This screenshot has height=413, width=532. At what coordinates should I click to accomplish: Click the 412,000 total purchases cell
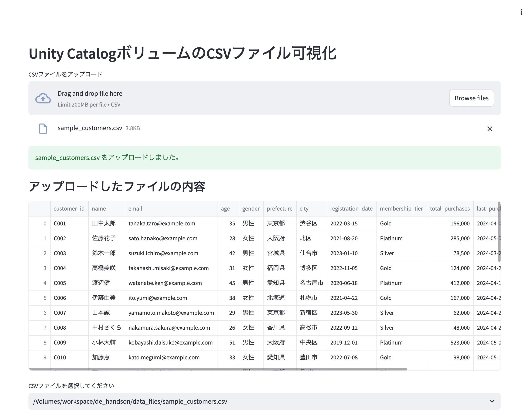click(450, 283)
